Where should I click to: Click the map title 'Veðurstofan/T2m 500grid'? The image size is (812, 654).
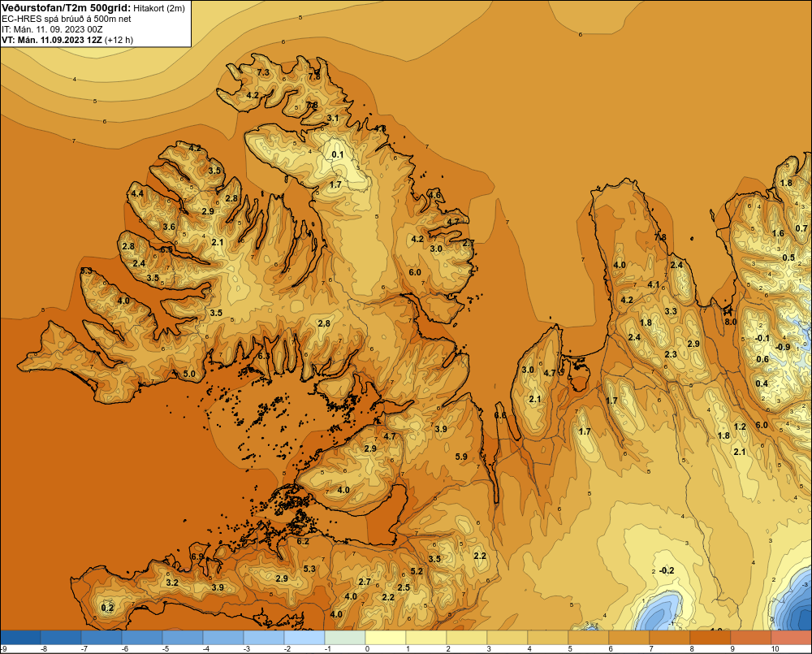[x=66, y=8]
